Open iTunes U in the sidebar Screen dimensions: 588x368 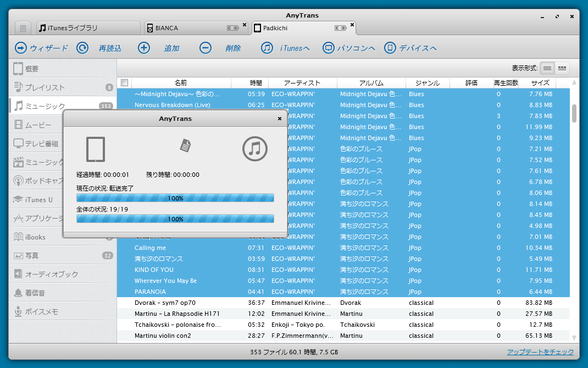(36, 200)
